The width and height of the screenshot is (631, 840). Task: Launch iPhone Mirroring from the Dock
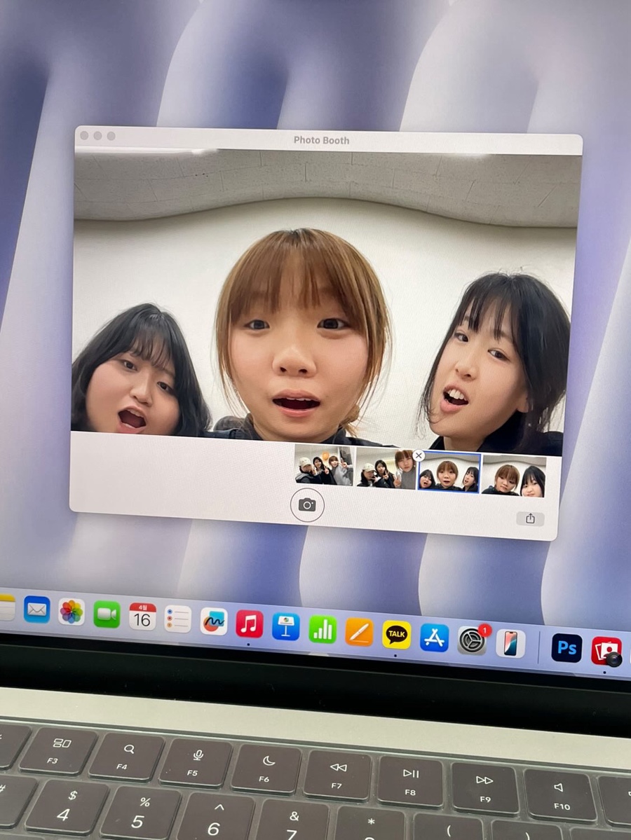pos(510,643)
